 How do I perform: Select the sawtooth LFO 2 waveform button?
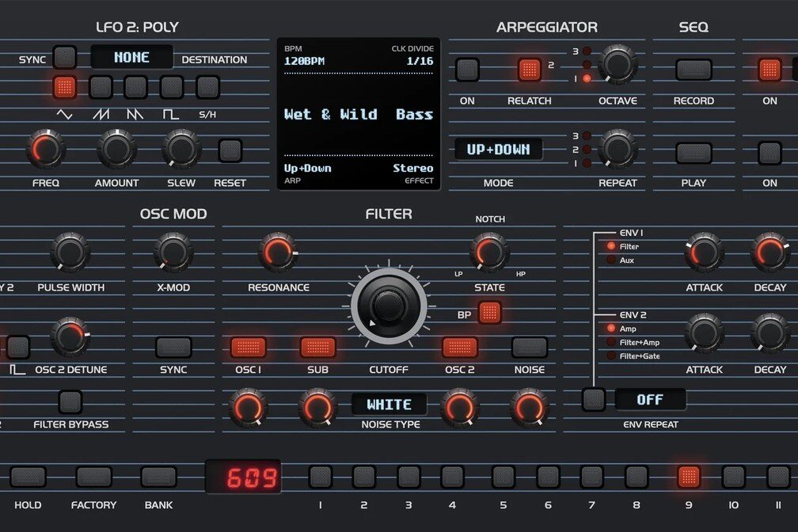tap(101, 87)
